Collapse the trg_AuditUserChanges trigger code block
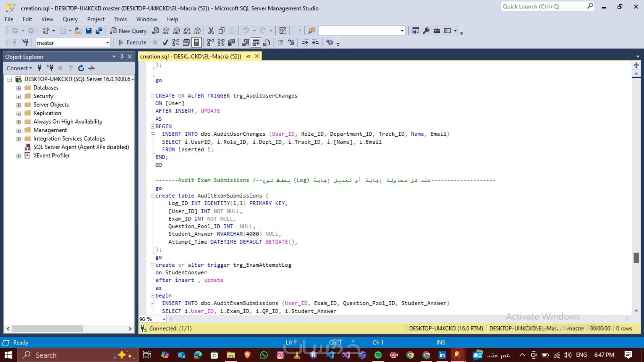Image resolution: width=644 pixels, height=362 pixels. (x=153, y=96)
